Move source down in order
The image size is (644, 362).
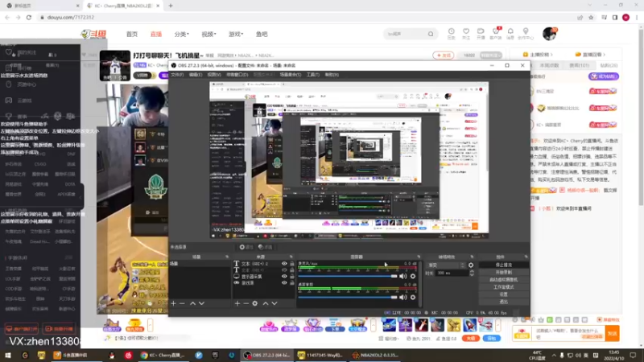point(275,303)
